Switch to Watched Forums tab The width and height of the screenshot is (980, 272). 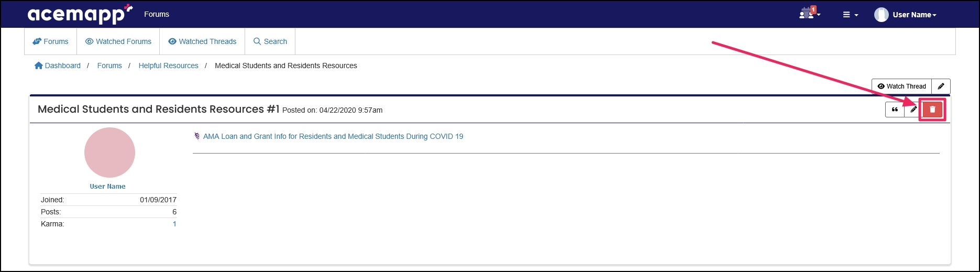(x=118, y=41)
